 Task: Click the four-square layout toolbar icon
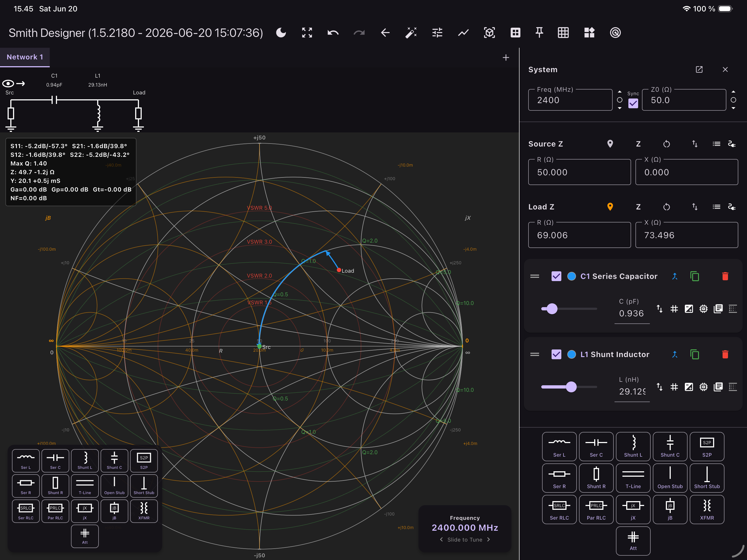click(515, 33)
